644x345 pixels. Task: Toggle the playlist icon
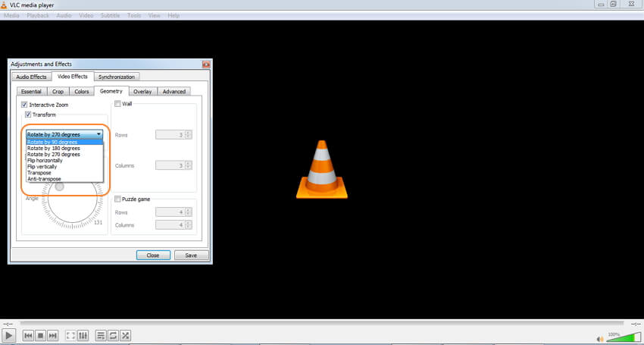[x=101, y=336]
